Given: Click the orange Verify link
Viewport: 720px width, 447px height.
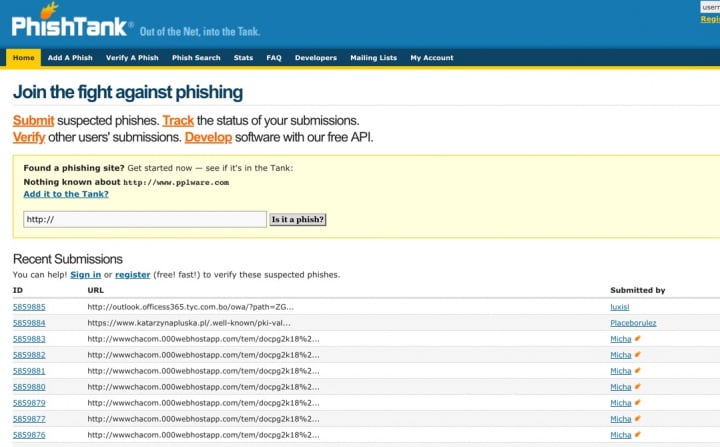Looking at the screenshot, I should pos(29,137).
